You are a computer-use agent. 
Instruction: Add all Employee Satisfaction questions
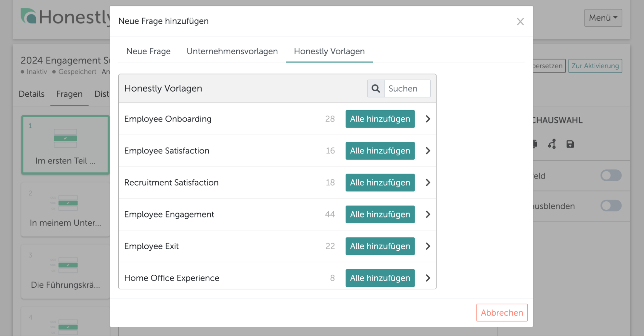380,151
